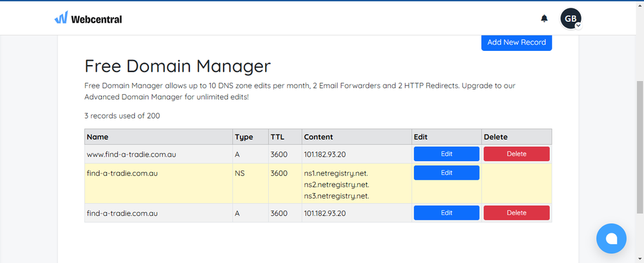Click the GB user avatar
The width and height of the screenshot is (644, 263).
(571, 19)
